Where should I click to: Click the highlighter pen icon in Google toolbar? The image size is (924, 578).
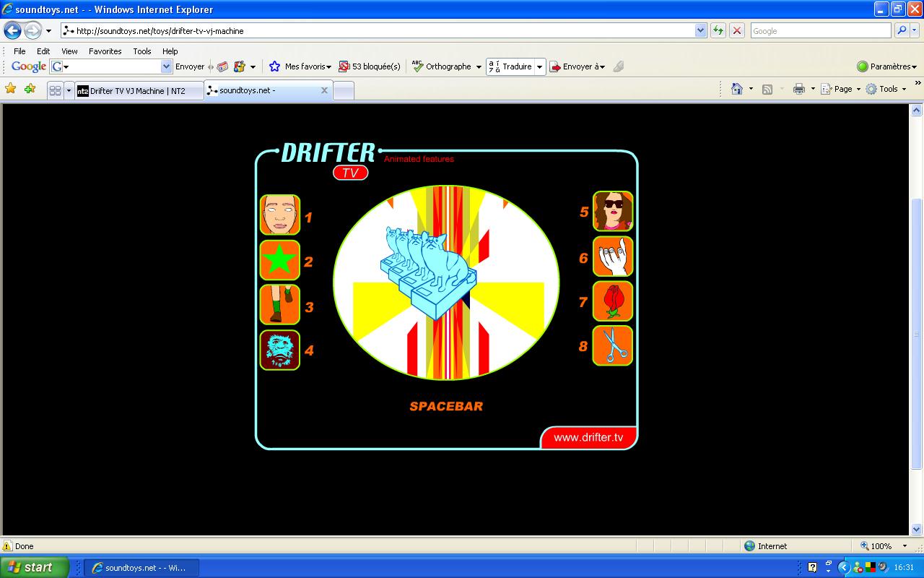point(619,66)
